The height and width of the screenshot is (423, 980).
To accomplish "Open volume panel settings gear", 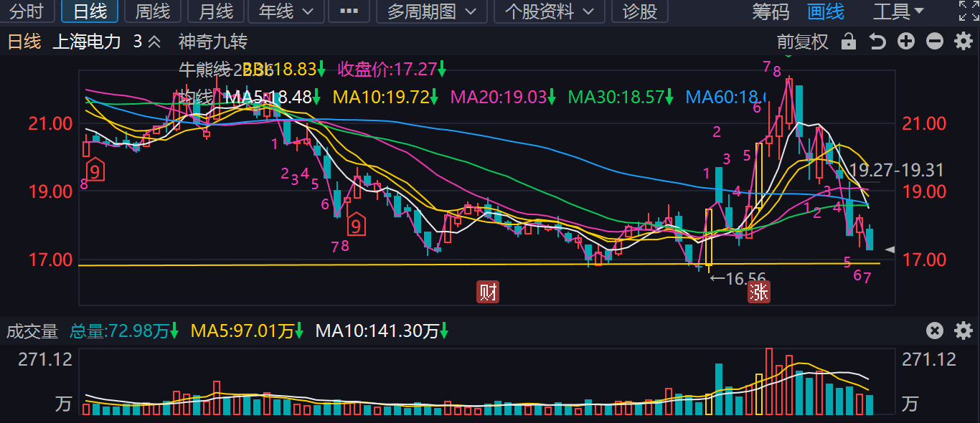I will point(963,331).
